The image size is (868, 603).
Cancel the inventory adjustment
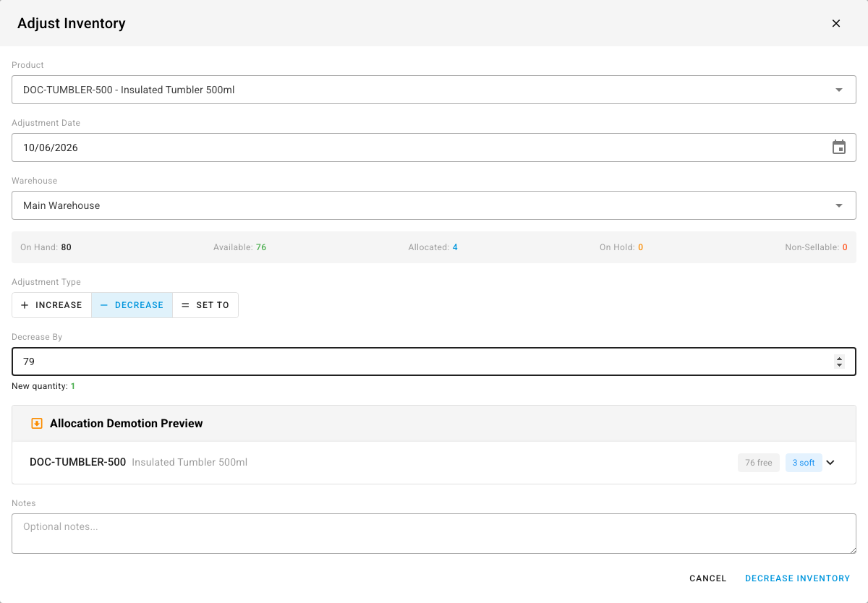point(708,578)
